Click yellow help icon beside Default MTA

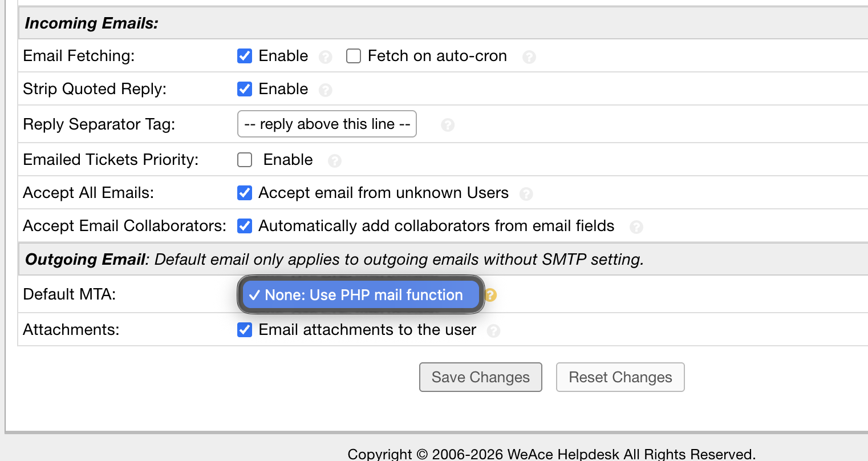[x=490, y=295]
